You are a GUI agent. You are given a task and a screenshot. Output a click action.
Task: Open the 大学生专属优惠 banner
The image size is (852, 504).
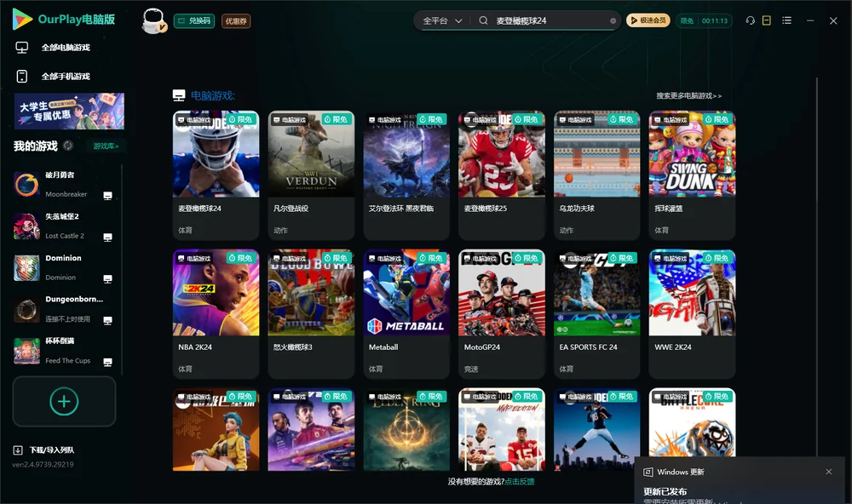(70, 112)
